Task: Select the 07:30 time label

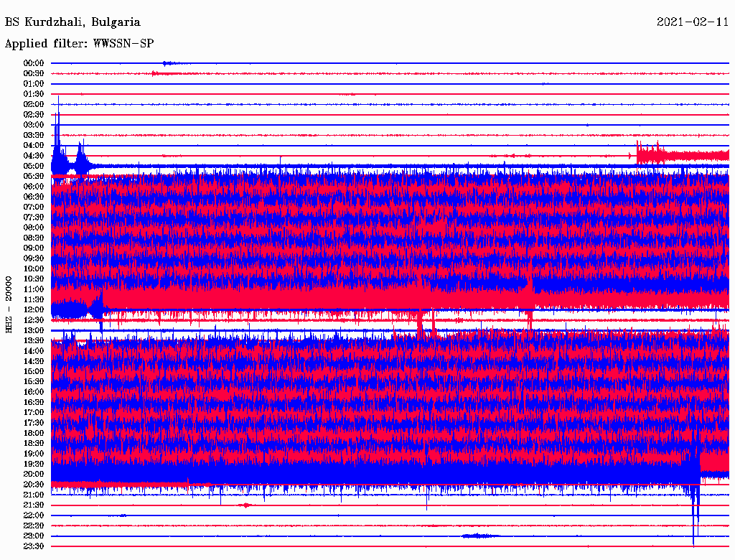Action: point(34,217)
